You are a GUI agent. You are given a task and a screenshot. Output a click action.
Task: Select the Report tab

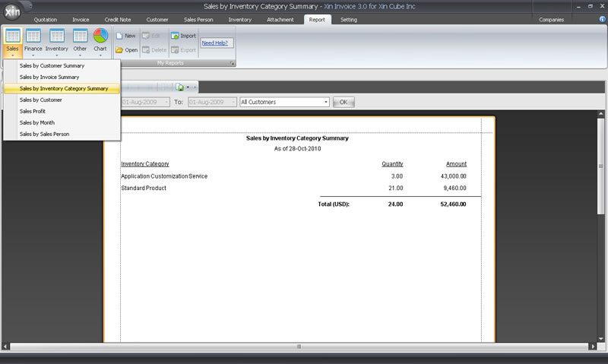317,20
